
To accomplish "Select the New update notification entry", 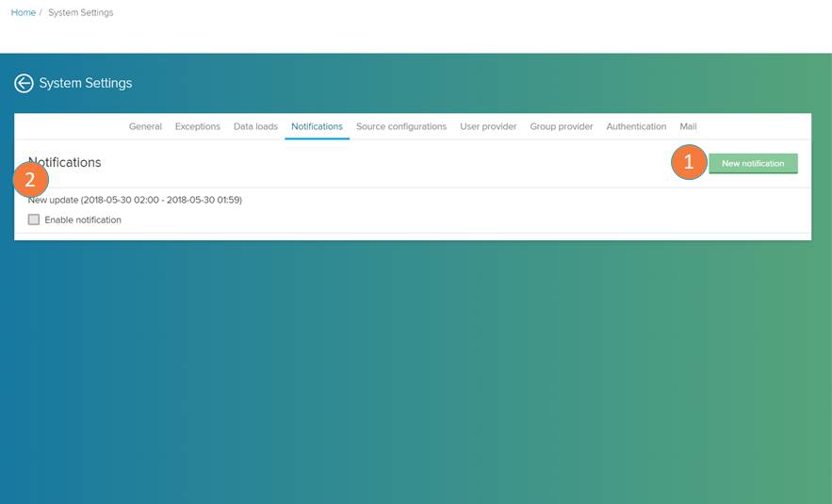I will [135, 200].
